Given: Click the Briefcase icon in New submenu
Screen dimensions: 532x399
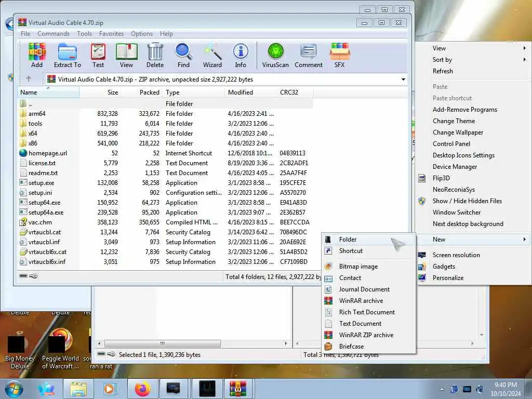Looking at the screenshot, I should 328,347.
